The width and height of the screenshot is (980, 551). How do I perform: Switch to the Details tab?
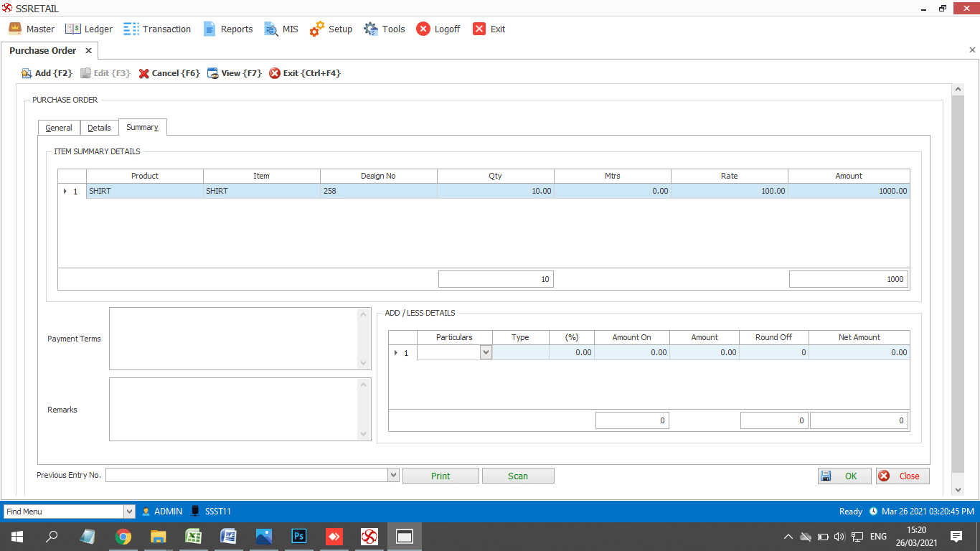pyautogui.click(x=99, y=127)
